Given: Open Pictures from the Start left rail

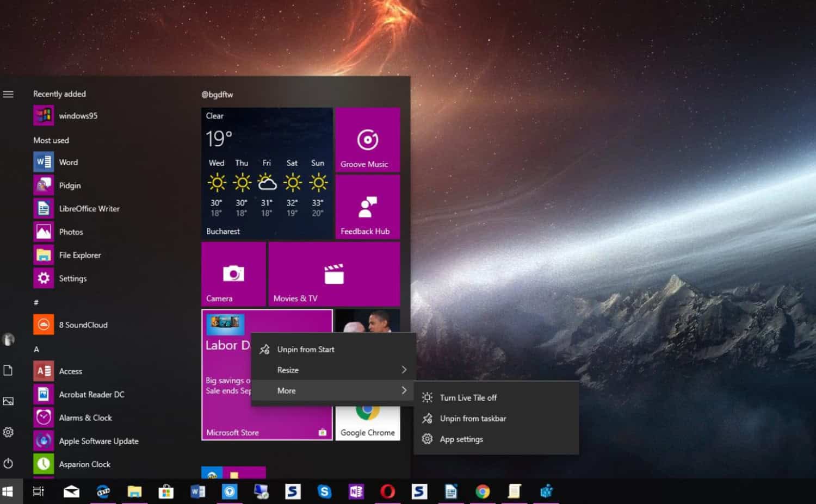Looking at the screenshot, I should tap(8, 401).
